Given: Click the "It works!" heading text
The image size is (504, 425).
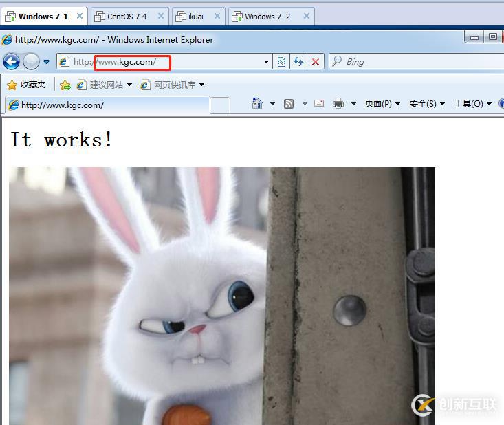Looking at the screenshot, I should 61,140.
